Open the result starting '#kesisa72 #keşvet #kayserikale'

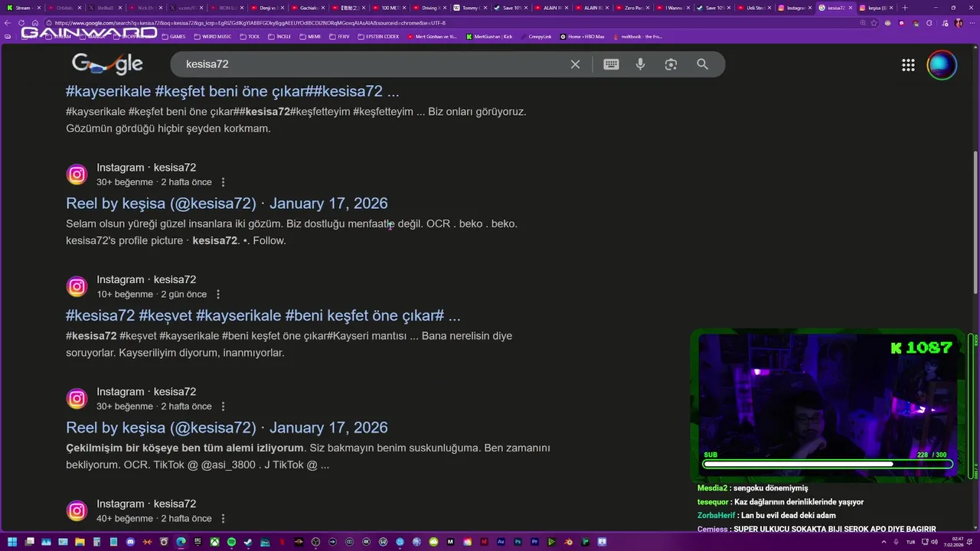click(x=263, y=315)
